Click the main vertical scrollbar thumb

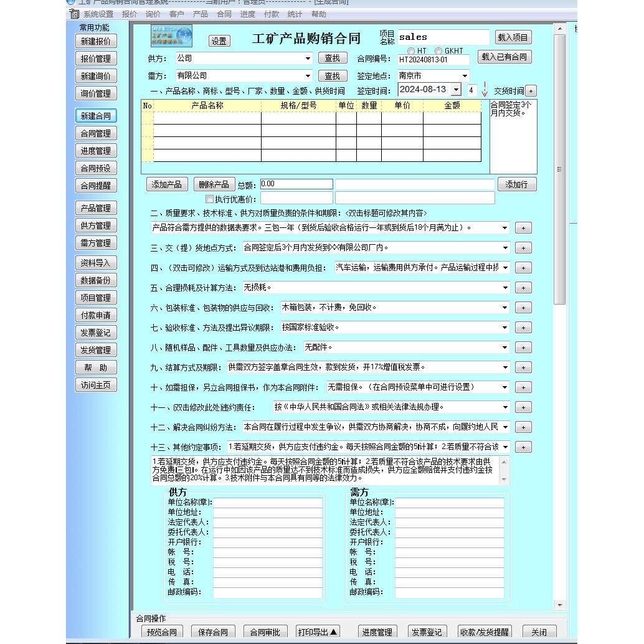click(559, 169)
